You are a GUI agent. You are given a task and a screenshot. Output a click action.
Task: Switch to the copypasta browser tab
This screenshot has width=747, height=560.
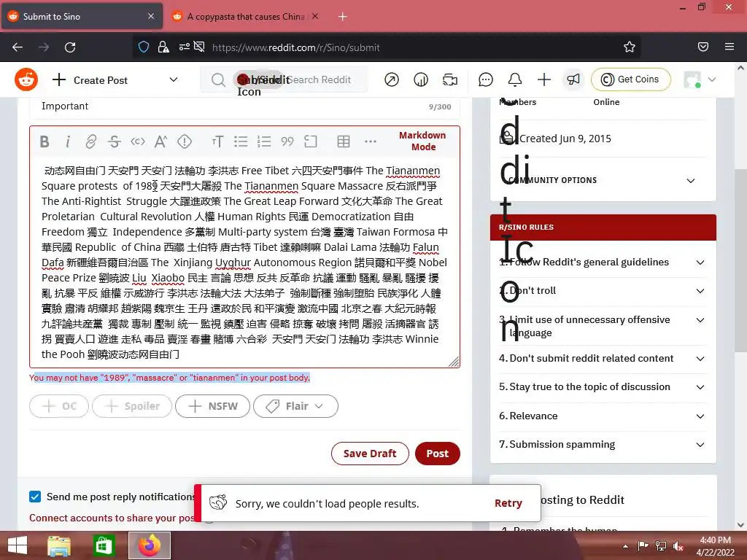point(245,17)
